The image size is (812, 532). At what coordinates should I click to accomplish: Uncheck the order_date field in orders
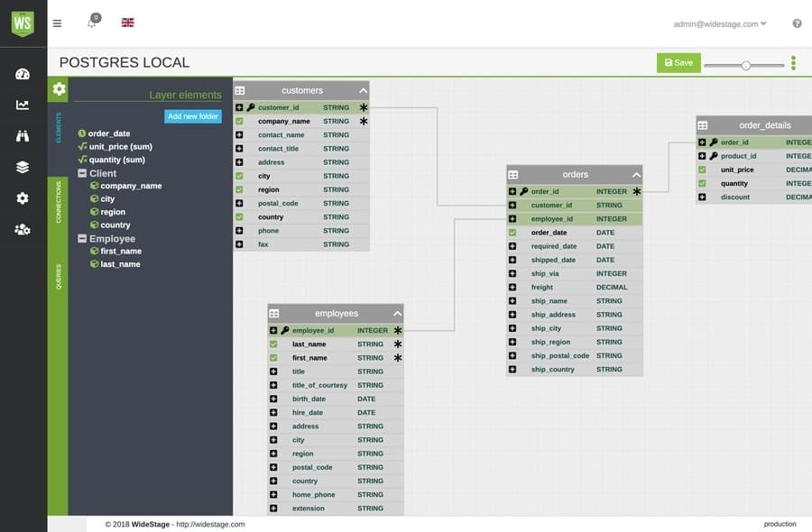512,233
